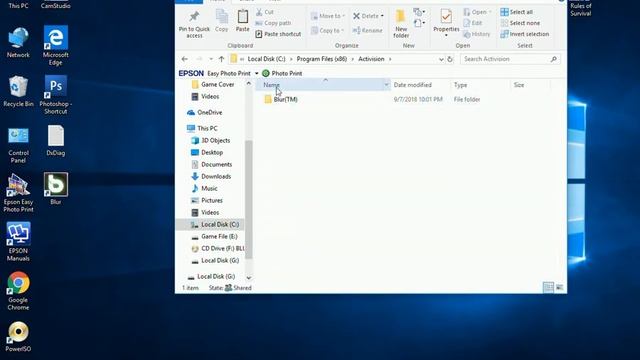640x360 pixels.
Task: Click Copy path in ribbon
Action: (x=273, y=23)
